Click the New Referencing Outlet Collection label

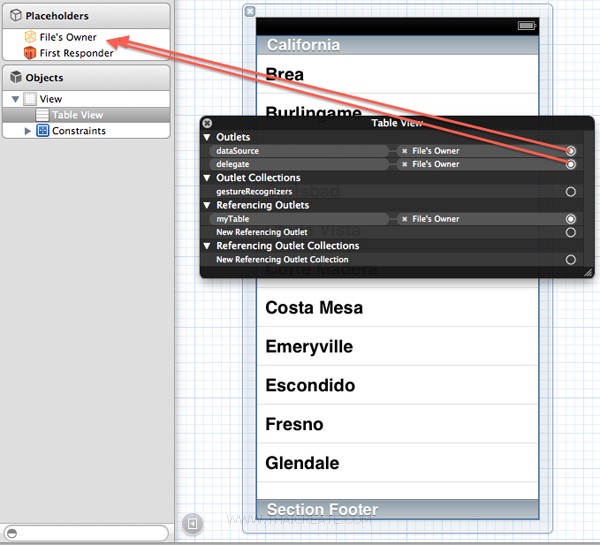coord(282,260)
